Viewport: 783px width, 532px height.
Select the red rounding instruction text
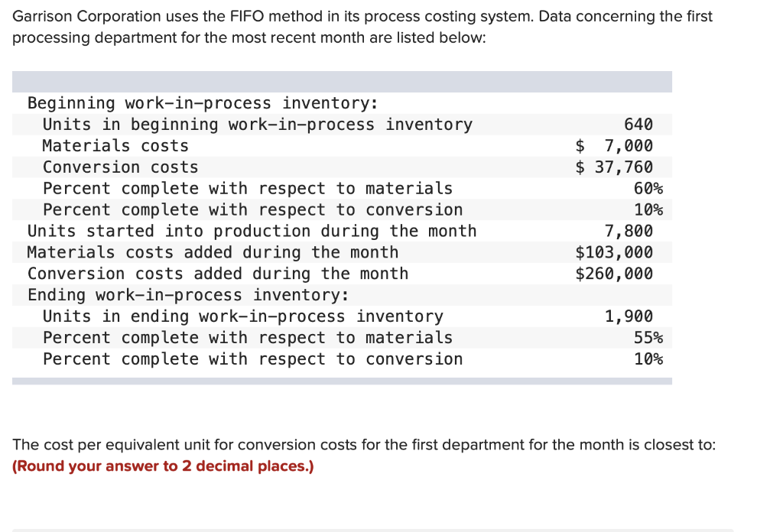point(163,465)
